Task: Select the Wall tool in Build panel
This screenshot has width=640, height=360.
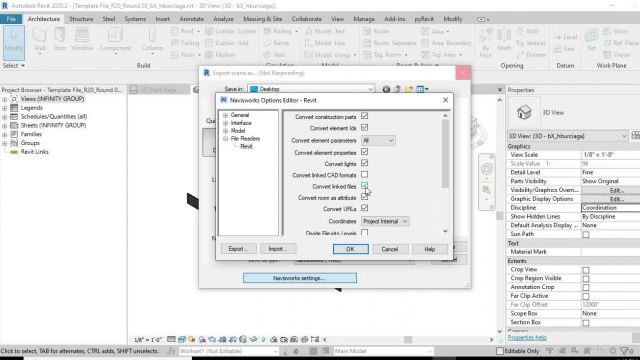Action: pyautogui.click(x=40, y=40)
